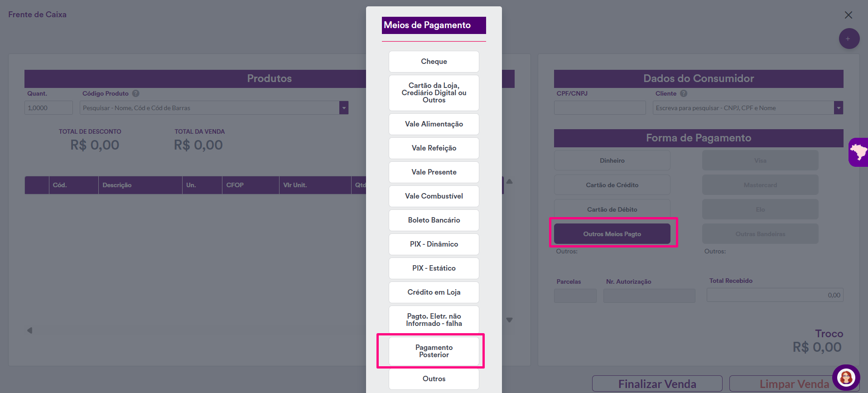Select Pagamento Posterior payment method
The height and width of the screenshot is (393, 868).
(434, 351)
